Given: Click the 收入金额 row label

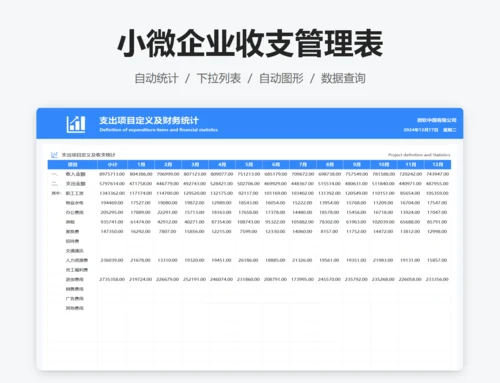Looking at the screenshot, I should coord(76,174).
